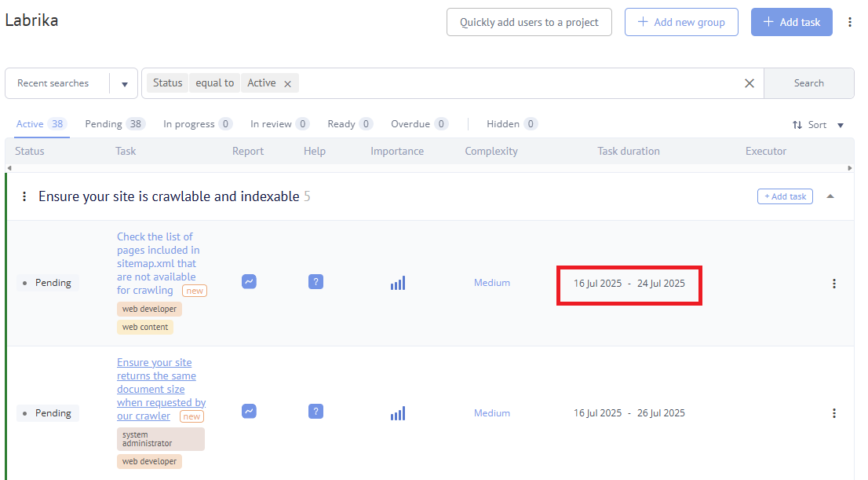
Task: Click the Pending status of sitemap.xml task
Action: point(52,283)
